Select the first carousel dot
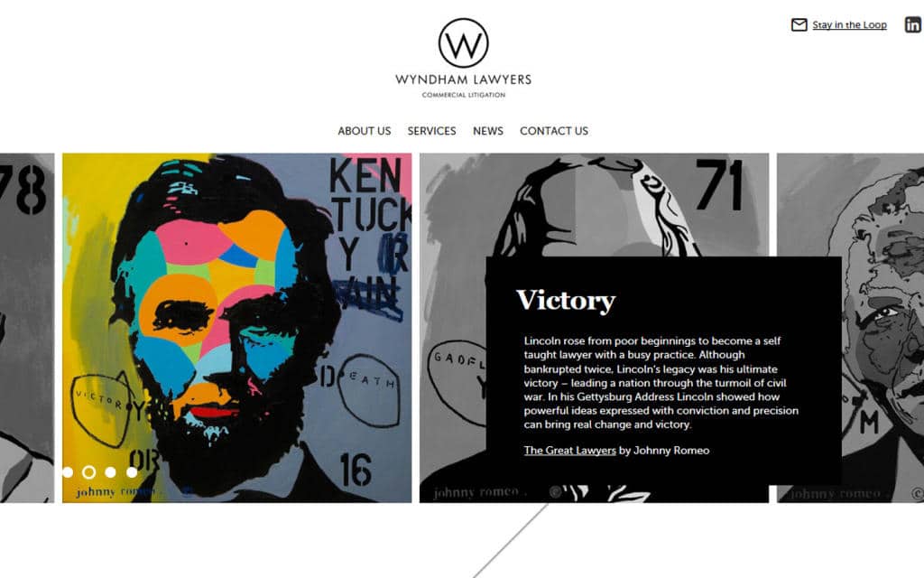The image size is (924, 578). (67, 472)
